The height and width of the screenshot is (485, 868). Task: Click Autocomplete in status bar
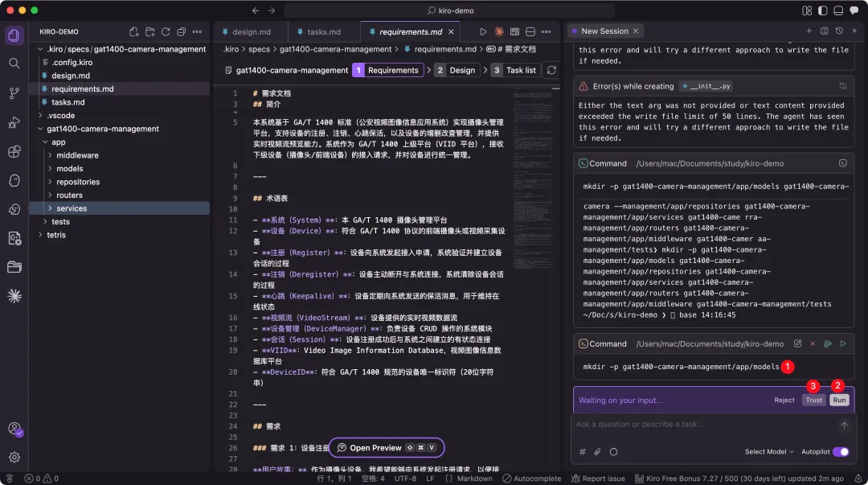pos(531,479)
